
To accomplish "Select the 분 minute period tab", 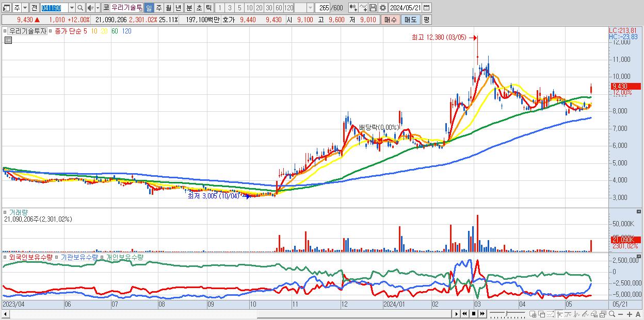I will [x=189, y=8].
